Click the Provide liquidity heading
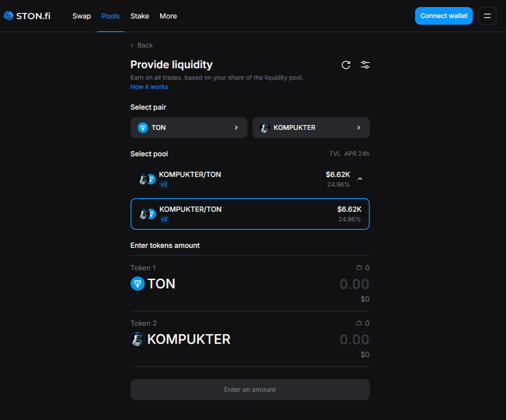 click(x=171, y=65)
